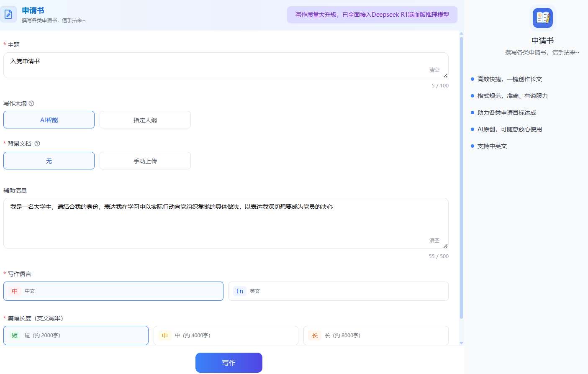Click the resize handle of the 主题 box
The width and height of the screenshot is (588, 374).
click(x=446, y=75)
